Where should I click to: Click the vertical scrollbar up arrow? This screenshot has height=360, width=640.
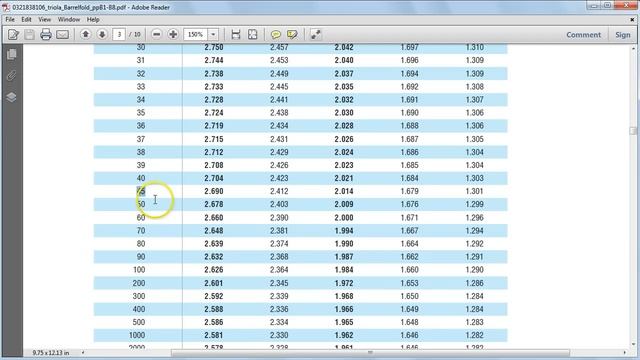point(633,49)
